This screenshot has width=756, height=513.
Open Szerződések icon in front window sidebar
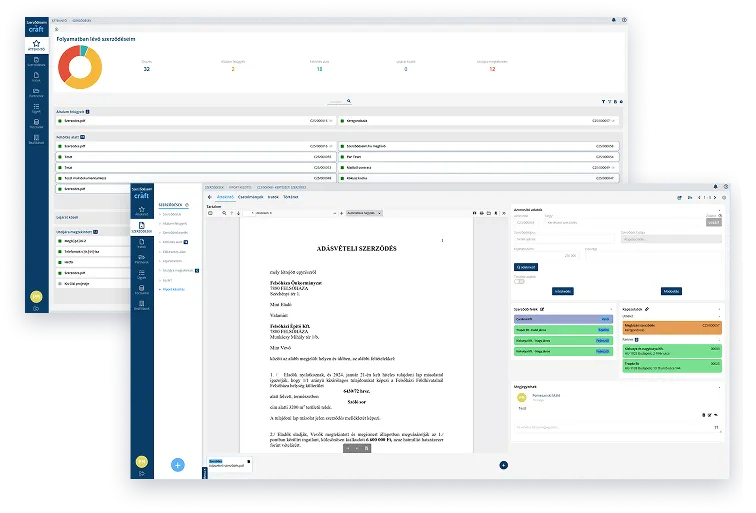[141, 227]
